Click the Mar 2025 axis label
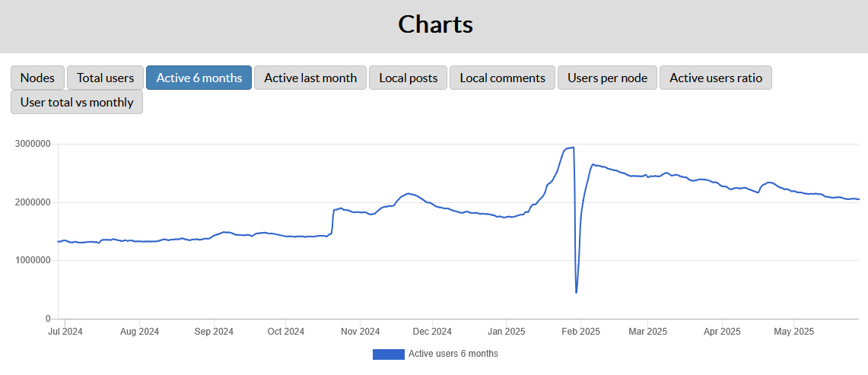 (647, 332)
